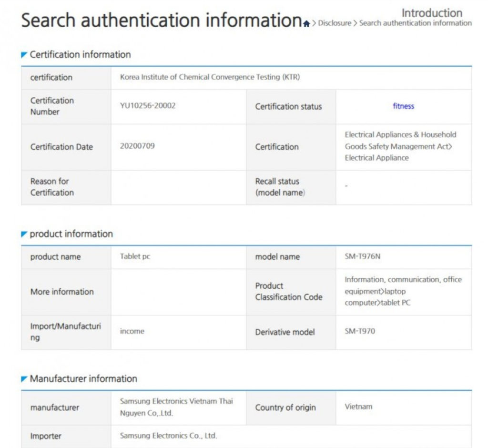Click the large Search authentication information page title

tap(161, 20)
